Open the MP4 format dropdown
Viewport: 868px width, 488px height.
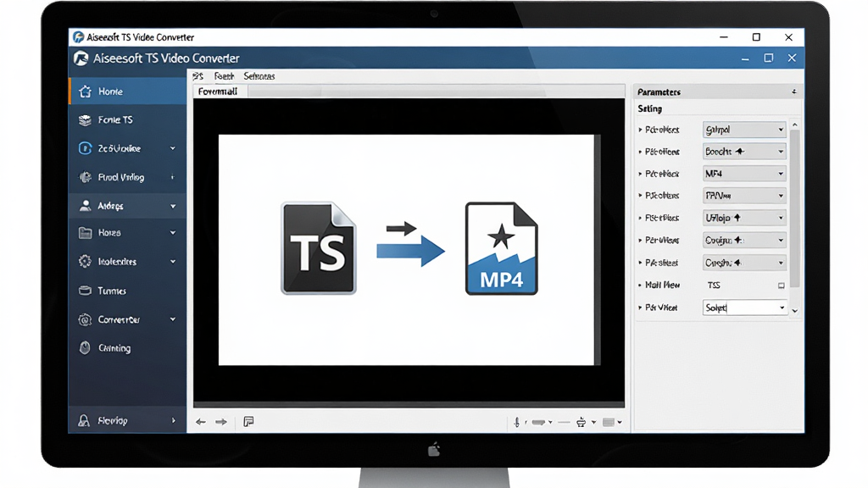pos(744,174)
